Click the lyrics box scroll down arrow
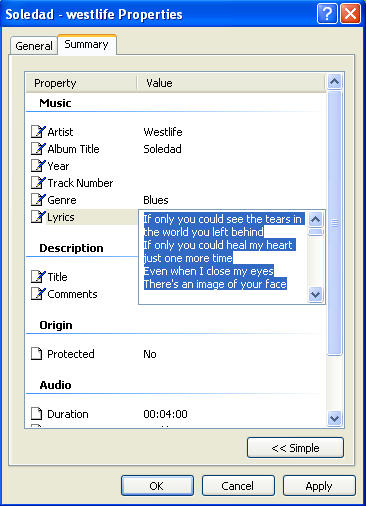The image size is (366, 506). tap(315, 294)
